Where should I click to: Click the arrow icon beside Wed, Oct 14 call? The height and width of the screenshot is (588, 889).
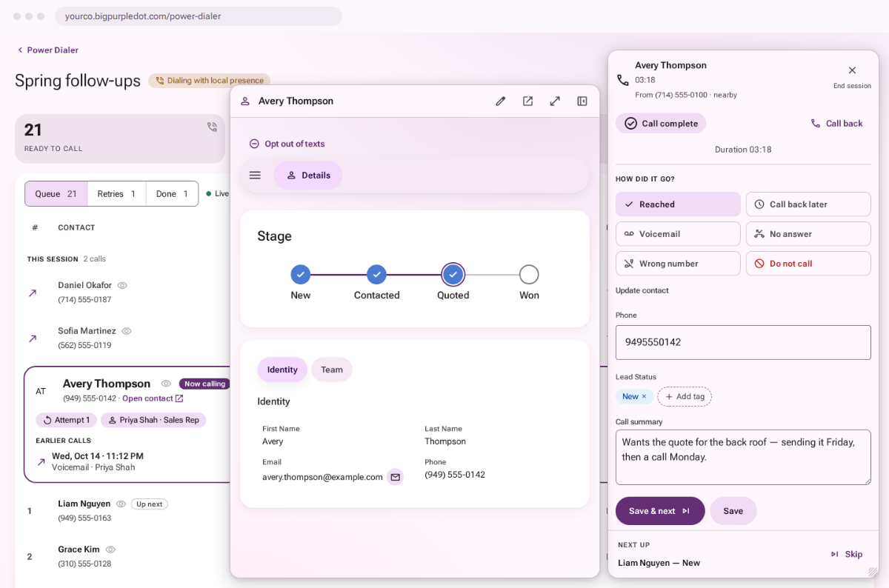[41, 461]
